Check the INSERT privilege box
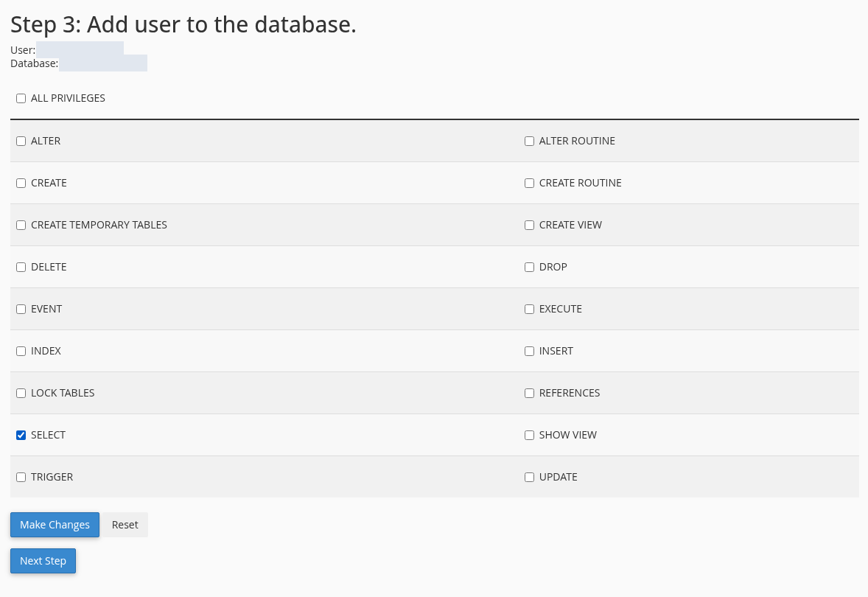Viewport: 868px width, 597px height. point(529,352)
